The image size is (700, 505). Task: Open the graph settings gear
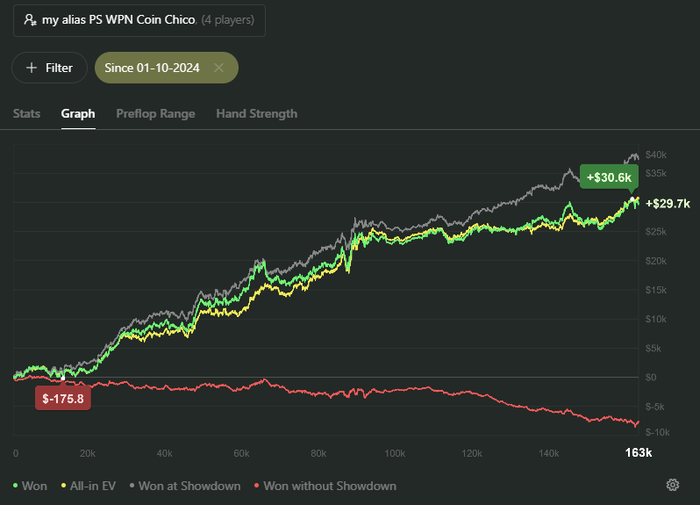[673, 486]
